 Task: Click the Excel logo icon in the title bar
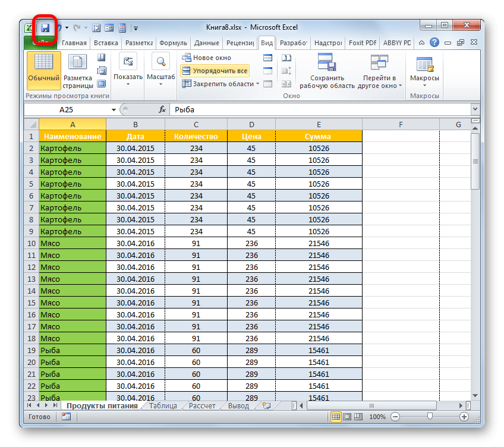click(29, 28)
